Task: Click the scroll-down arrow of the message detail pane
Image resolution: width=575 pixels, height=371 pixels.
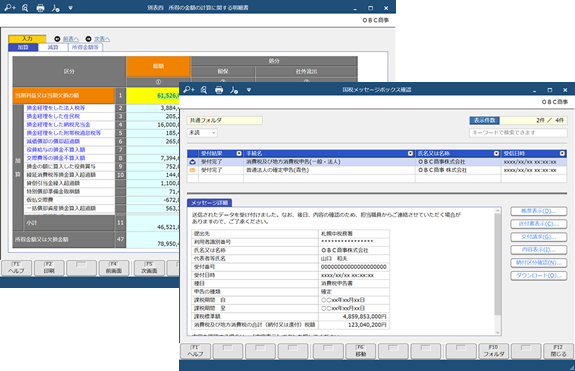Action: coord(498,333)
